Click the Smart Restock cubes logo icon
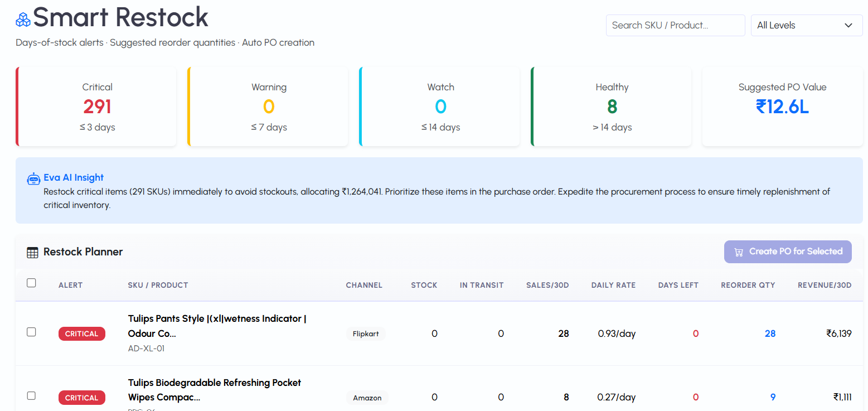 click(x=23, y=20)
